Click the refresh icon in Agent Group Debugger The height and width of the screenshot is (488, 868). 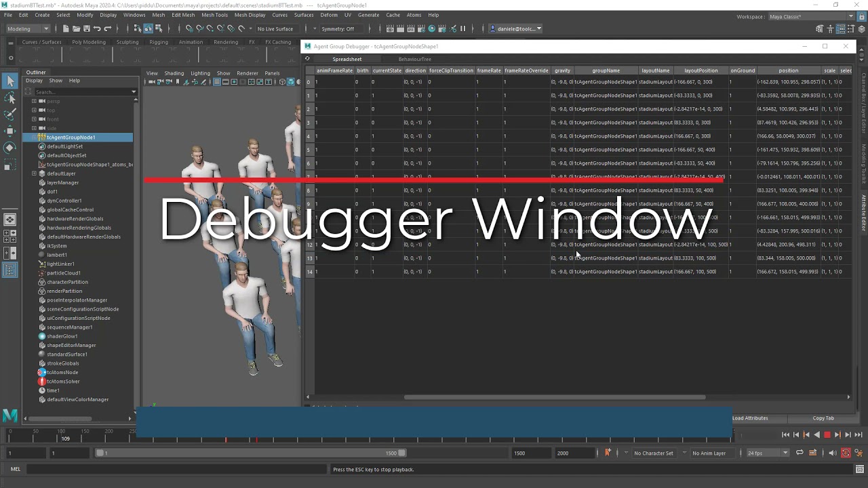[x=307, y=59]
